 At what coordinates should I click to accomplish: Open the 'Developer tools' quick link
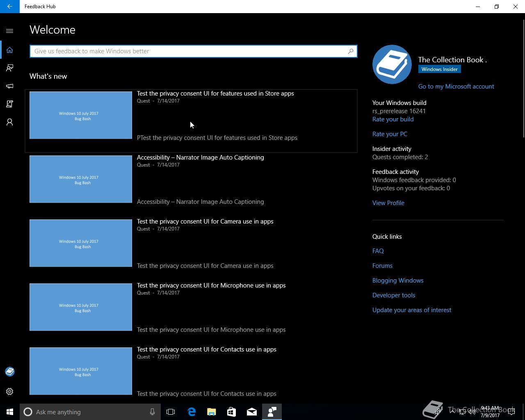click(394, 295)
